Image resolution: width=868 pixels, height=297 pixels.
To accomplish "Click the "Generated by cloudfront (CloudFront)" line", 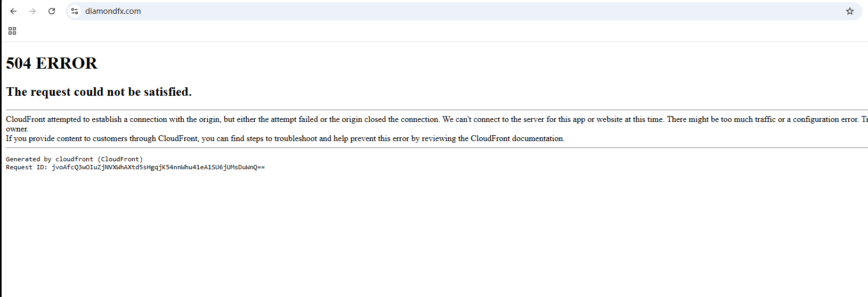I will [x=74, y=159].
